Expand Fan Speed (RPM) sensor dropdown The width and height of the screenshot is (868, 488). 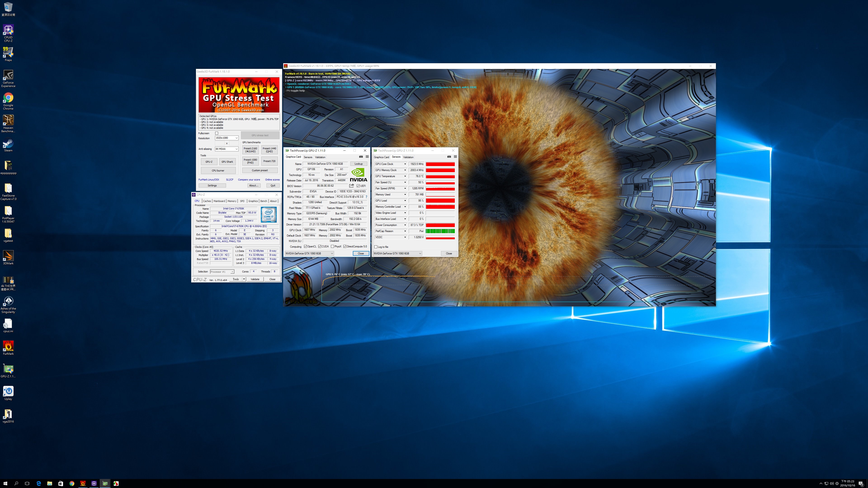[405, 188]
